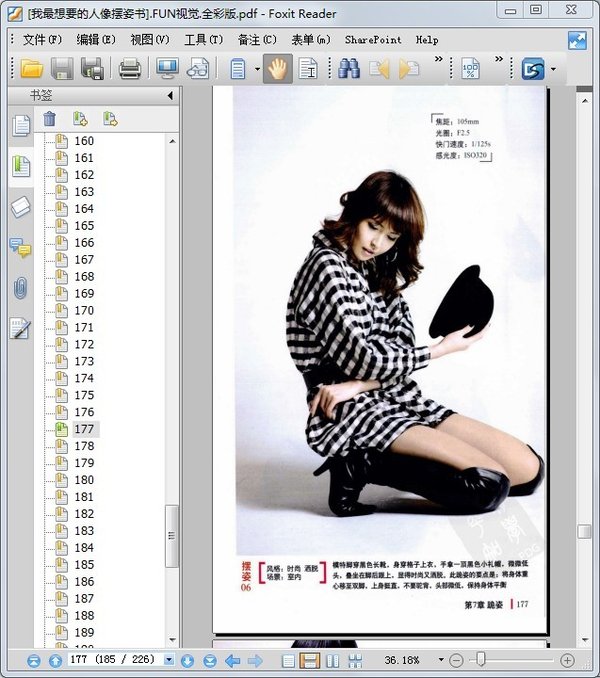600x678 pixels.
Task: Select the Text selection tool
Action: click(308, 69)
